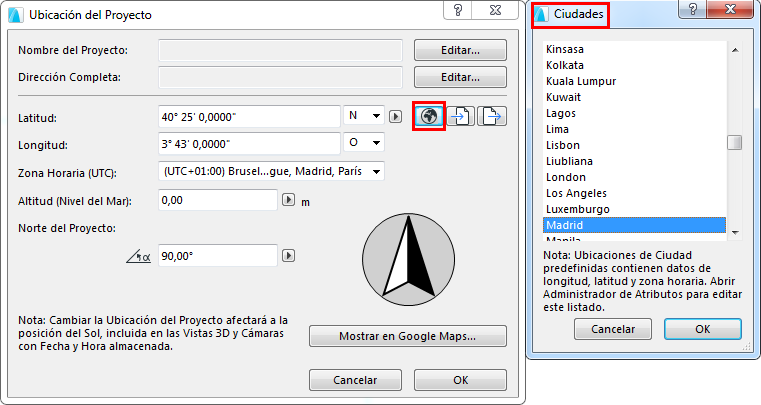Click Cancelar in Ubicación del Proyecto dialog
Image resolution: width=761 pixels, height=405 pixels.
(x=355, y=380)
